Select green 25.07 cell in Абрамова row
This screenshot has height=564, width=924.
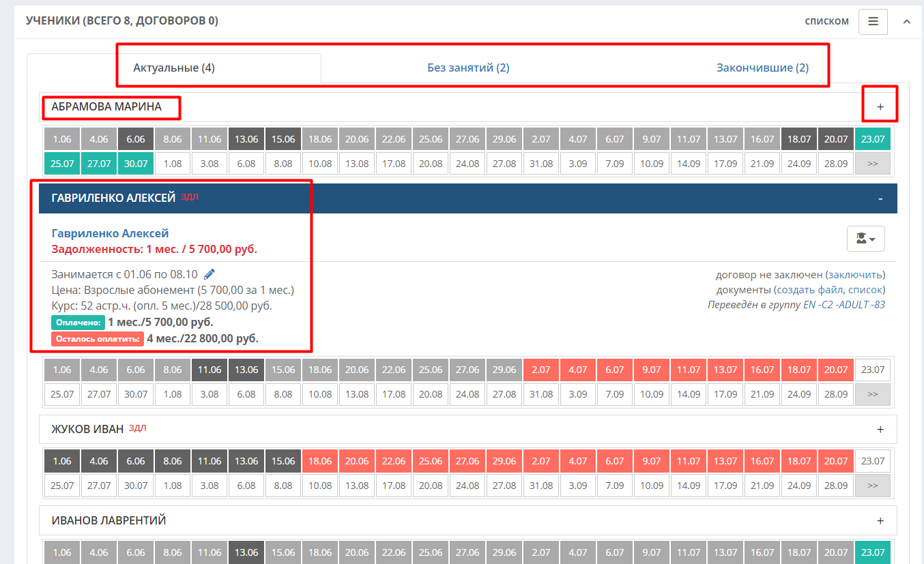(62, 164)
